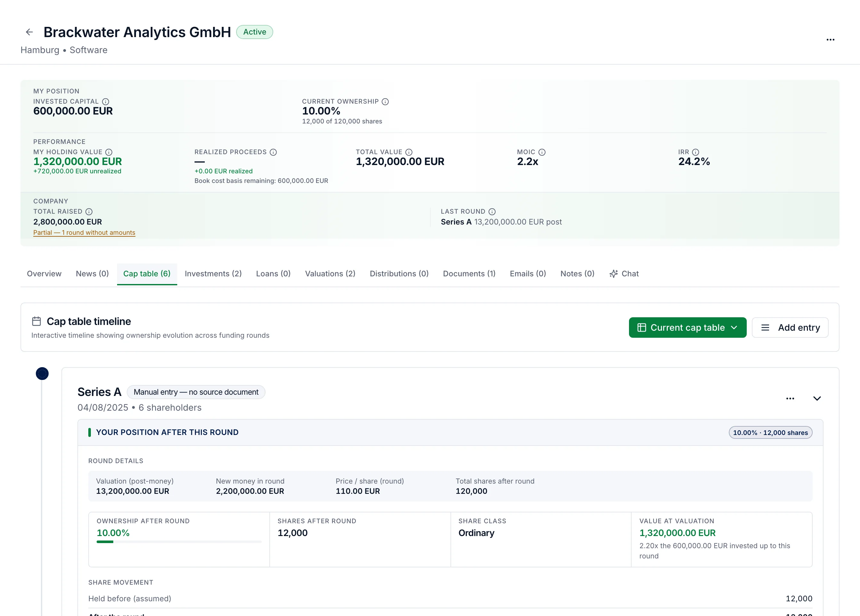
Task: Click the Series A round title
Action: point(100,392)
